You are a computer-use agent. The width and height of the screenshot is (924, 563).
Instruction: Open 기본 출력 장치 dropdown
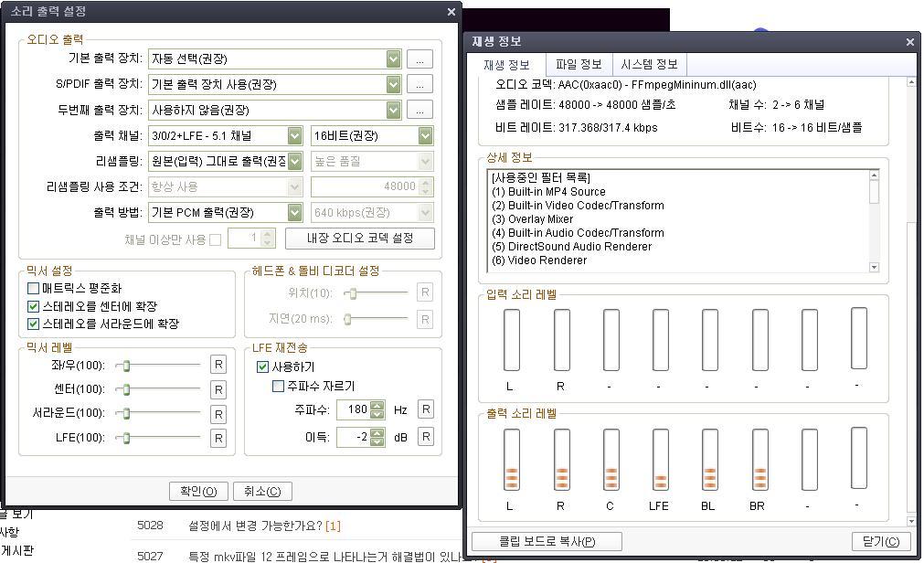[394, 59]
